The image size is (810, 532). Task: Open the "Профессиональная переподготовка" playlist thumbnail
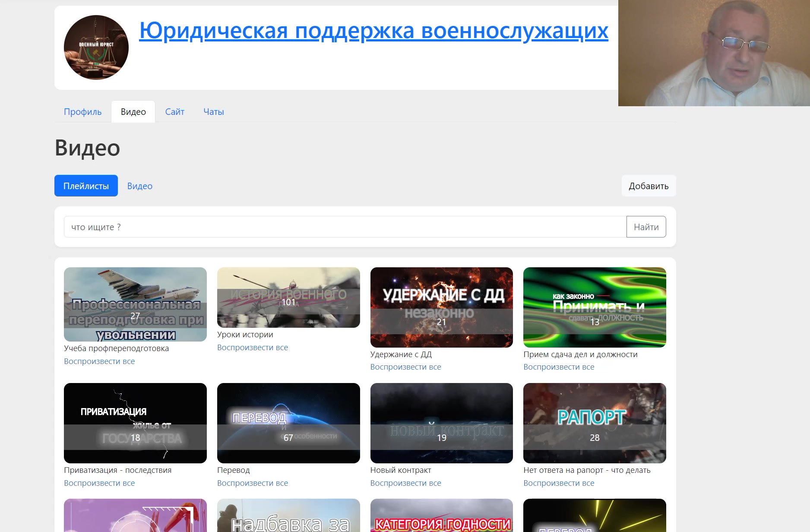pyautogui.click(x=135, y=304)
